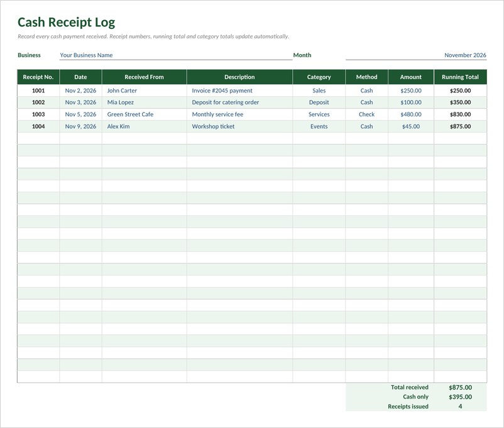This screenshot has height=428, width=504.
Task: Click the Receipts issued label
Action: pyautogui.click(x=408, y=407)
